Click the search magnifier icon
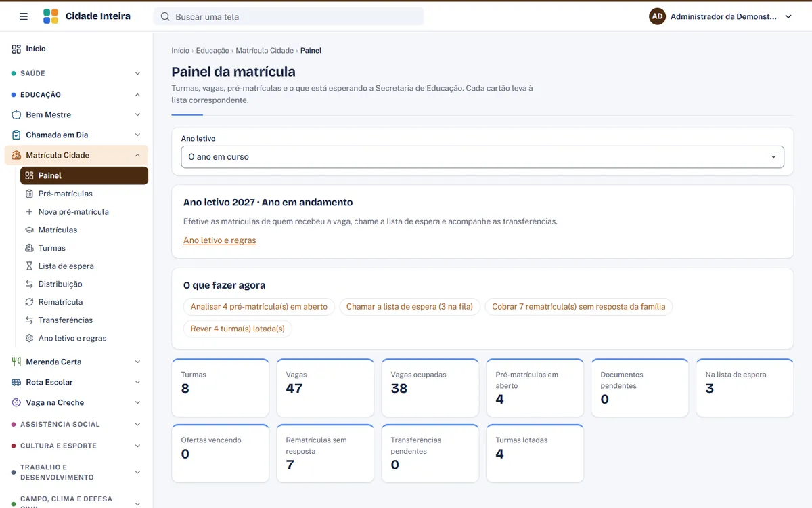This screenshot has height=508, width=812. (165, 17)
